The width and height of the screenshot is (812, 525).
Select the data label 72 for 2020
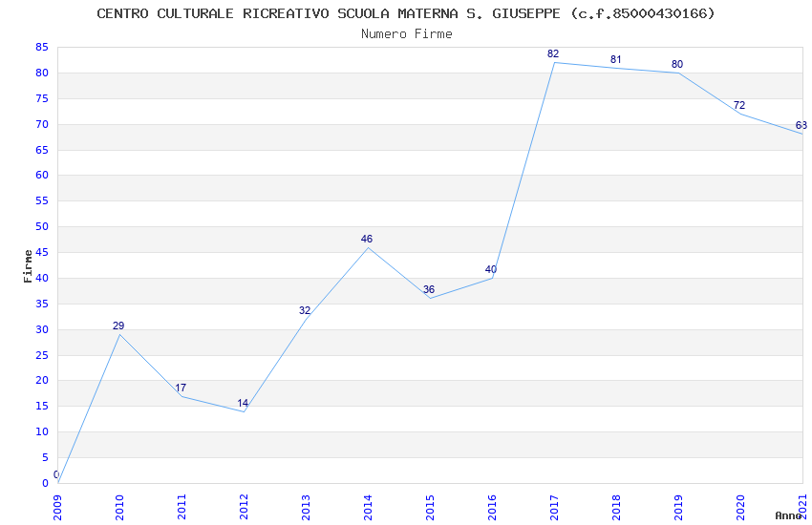[739, 106]
